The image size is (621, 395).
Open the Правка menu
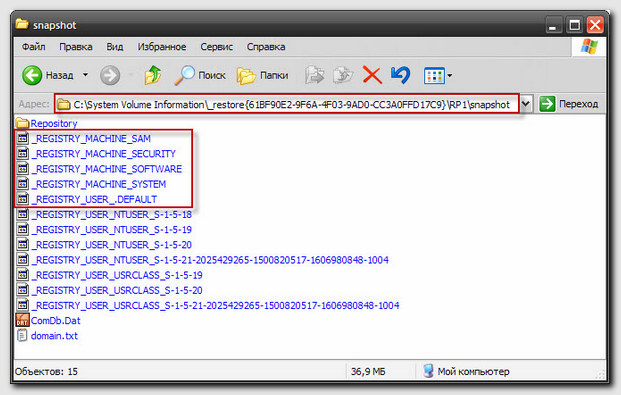(76, 47)
